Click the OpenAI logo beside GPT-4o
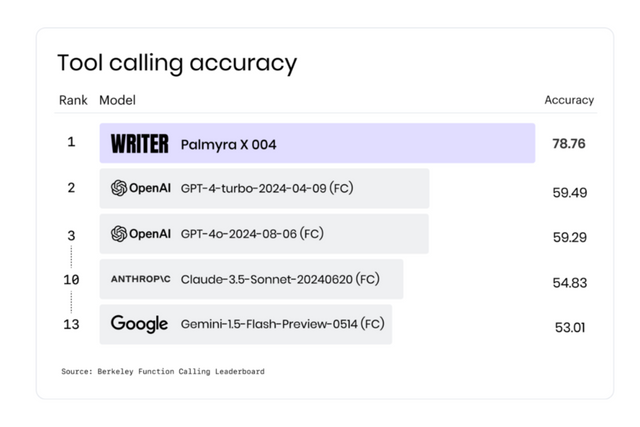This screenshot has width=640, height=427. (x=140, y=234)
